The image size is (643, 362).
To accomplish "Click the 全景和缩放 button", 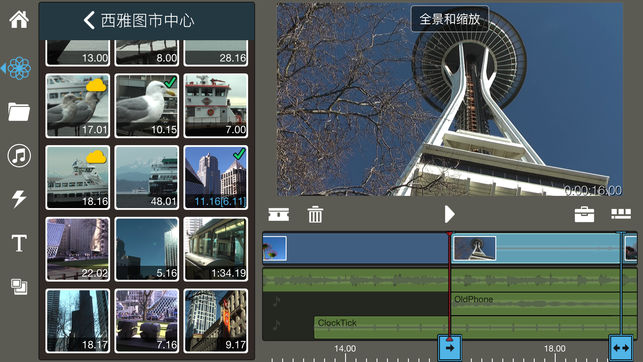I will point(449,19).
